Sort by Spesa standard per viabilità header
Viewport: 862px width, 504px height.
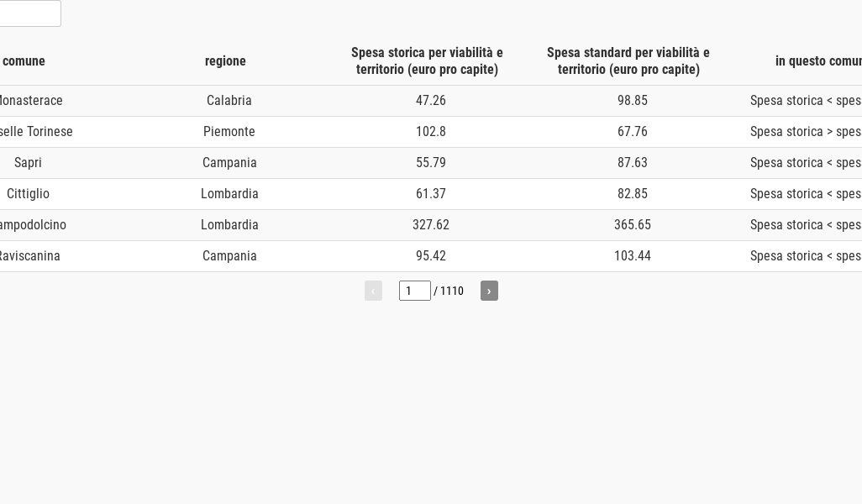(628, 61)
